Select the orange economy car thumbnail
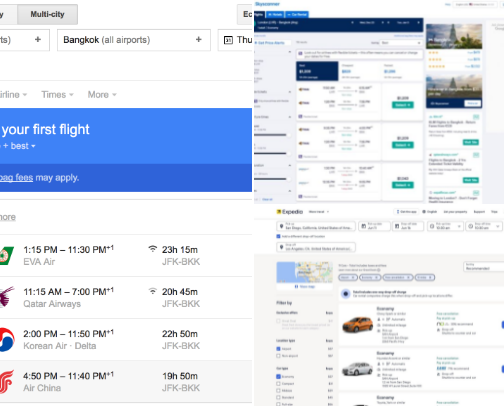This screenshot has width=504, height=406. [x=357, y=324]
